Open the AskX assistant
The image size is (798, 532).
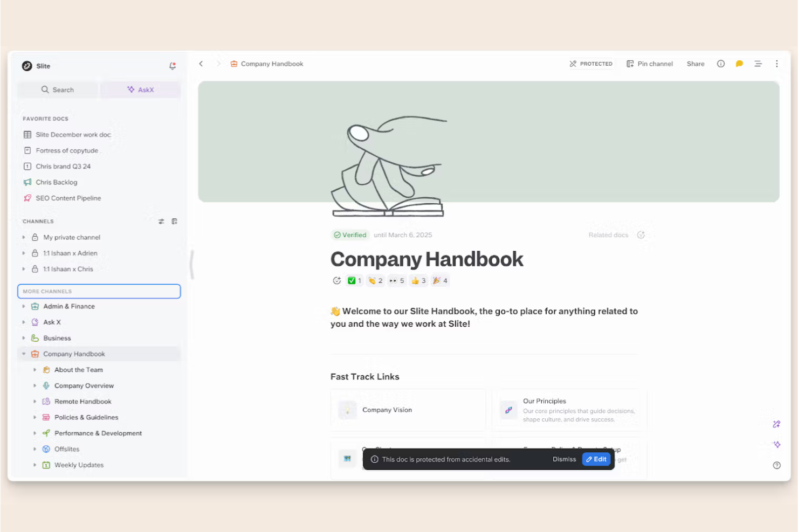[140, 89]
